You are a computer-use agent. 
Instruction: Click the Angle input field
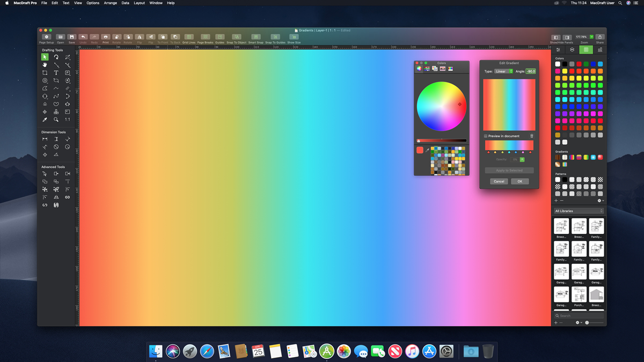(x=531, y=71)
